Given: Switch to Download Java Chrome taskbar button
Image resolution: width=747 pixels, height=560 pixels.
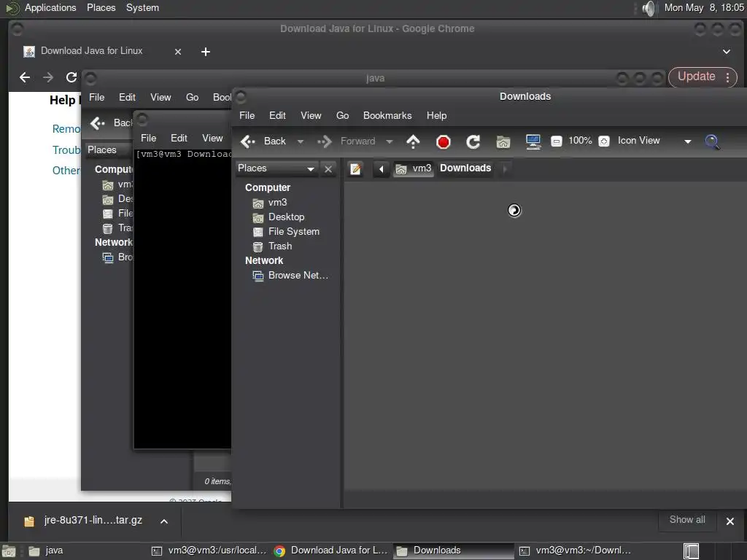Looking at the screenshot, I should coord(332,551).
